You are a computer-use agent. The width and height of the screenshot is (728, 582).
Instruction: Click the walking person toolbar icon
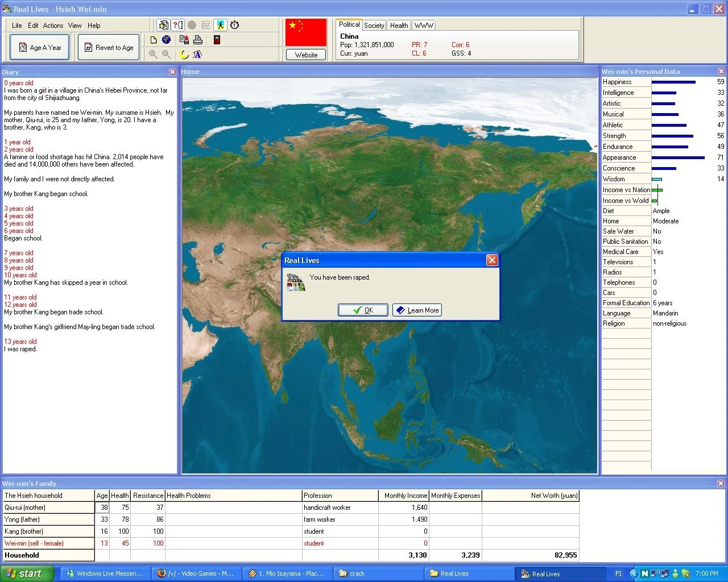(220, 25)
